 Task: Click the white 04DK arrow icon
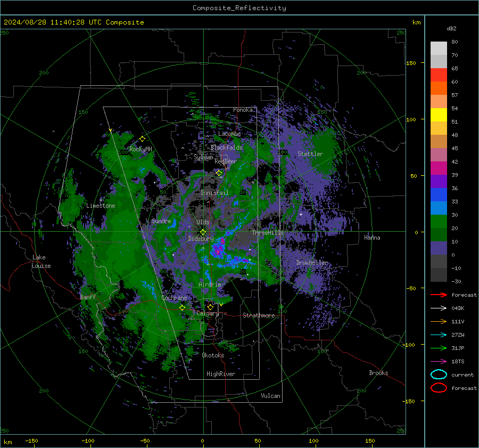tap(439, 308)
